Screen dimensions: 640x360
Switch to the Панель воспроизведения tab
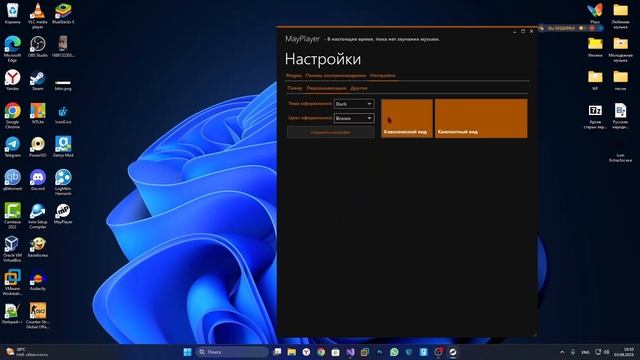[x=336, y=76]
